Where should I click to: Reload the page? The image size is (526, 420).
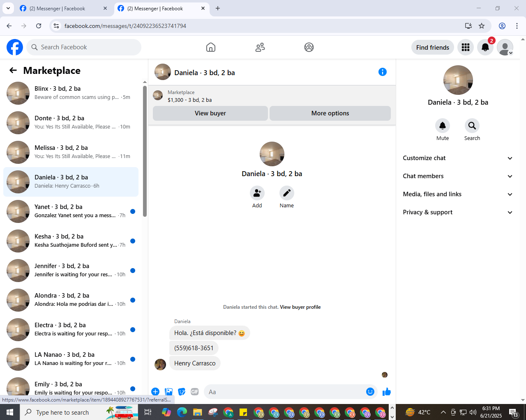pos(39,26)
